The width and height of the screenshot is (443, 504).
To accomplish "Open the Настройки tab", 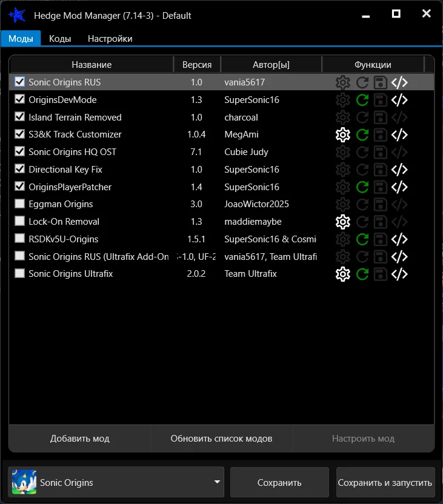I will pos(110,39).
